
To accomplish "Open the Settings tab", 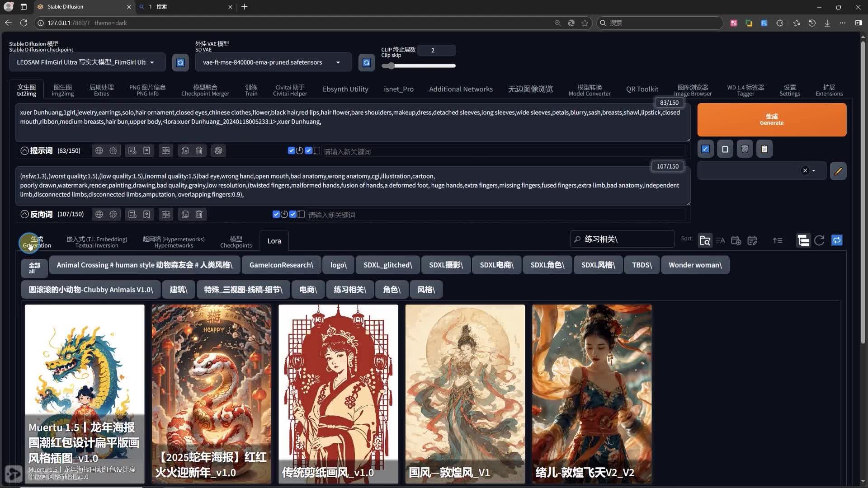I will click(790, 90).
